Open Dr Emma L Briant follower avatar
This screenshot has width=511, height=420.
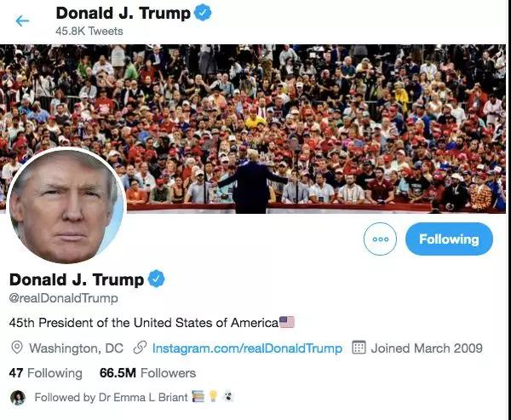point(18,398)
